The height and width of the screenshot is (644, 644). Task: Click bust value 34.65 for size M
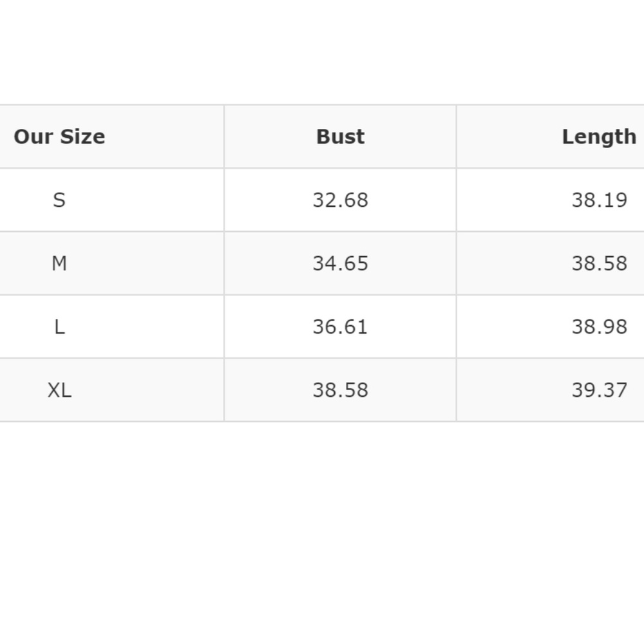pyautogui.click(x=340, y=263)
